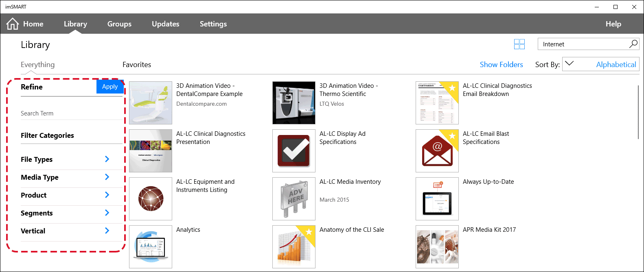This screenshot has width=644, height=272.
Task: Click the Apply refine button
Action: [110, 87]
